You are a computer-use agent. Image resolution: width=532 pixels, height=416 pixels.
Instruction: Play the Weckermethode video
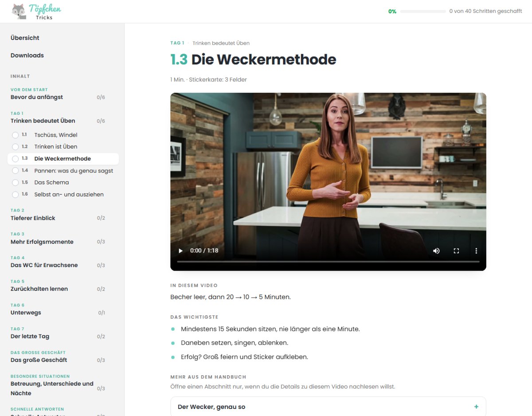180,251
